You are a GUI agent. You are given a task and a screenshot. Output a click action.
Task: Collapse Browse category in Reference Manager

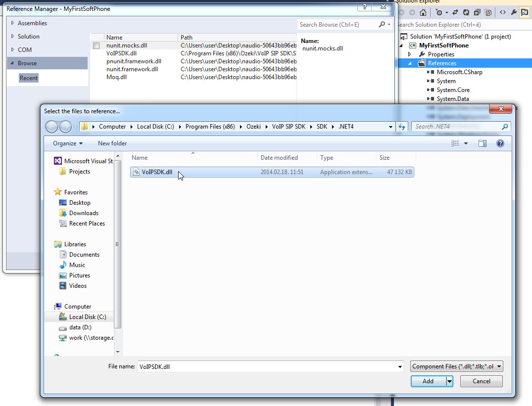click(x=12, y=63)
